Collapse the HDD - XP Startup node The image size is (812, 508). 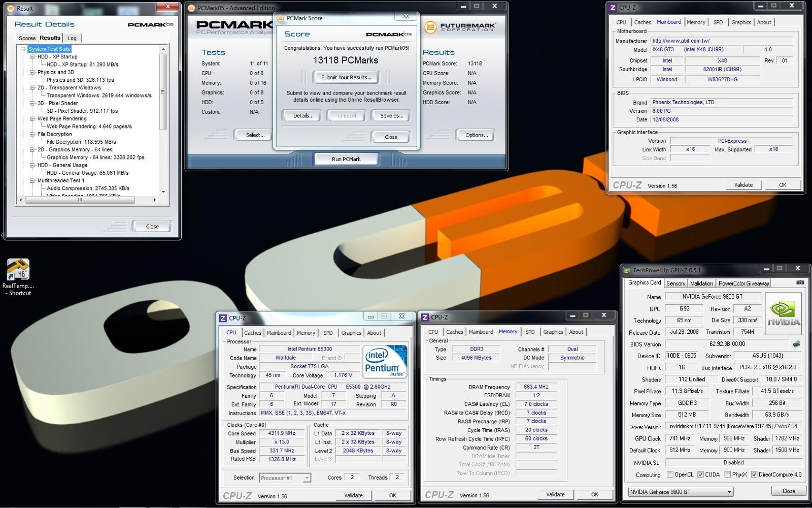coord(32,57)
